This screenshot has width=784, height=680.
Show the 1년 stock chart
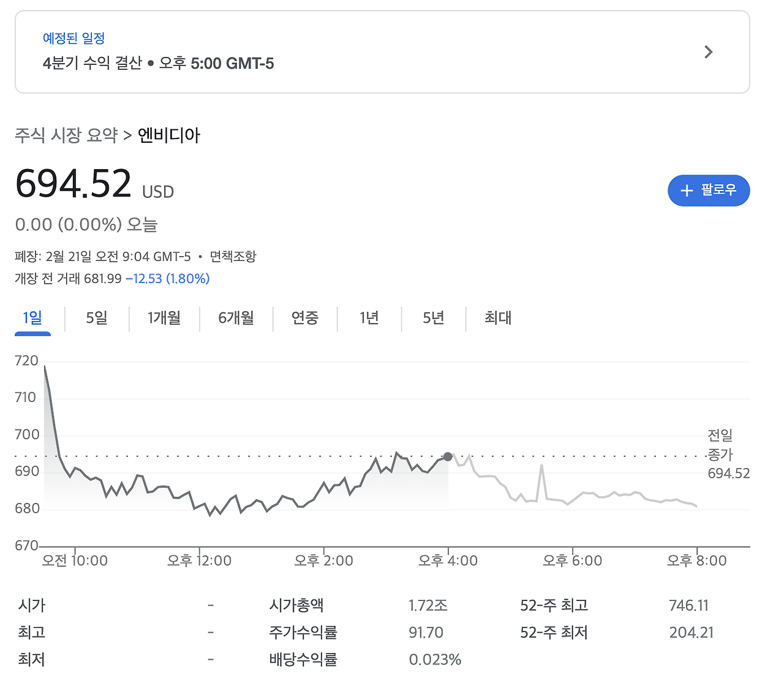(369, 318)
